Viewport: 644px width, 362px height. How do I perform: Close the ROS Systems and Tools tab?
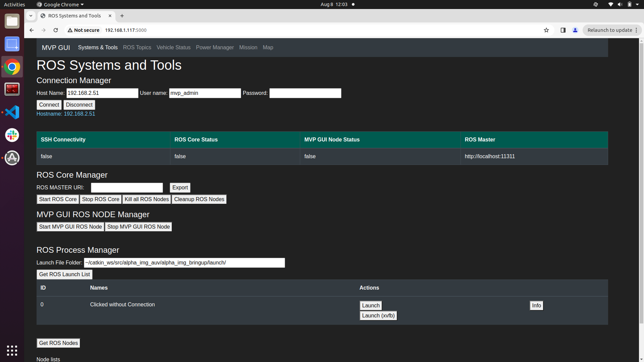pyautogui.click(x=110, y=16)
